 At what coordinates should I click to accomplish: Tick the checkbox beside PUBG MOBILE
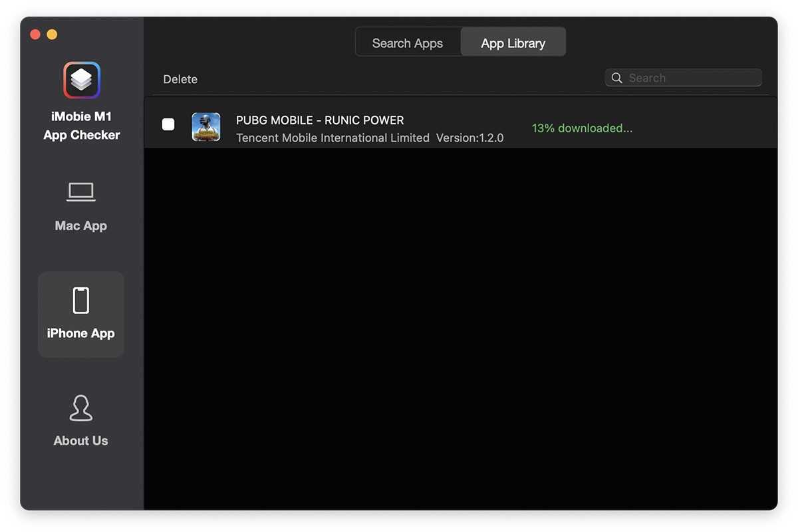(x=168, y=124)
